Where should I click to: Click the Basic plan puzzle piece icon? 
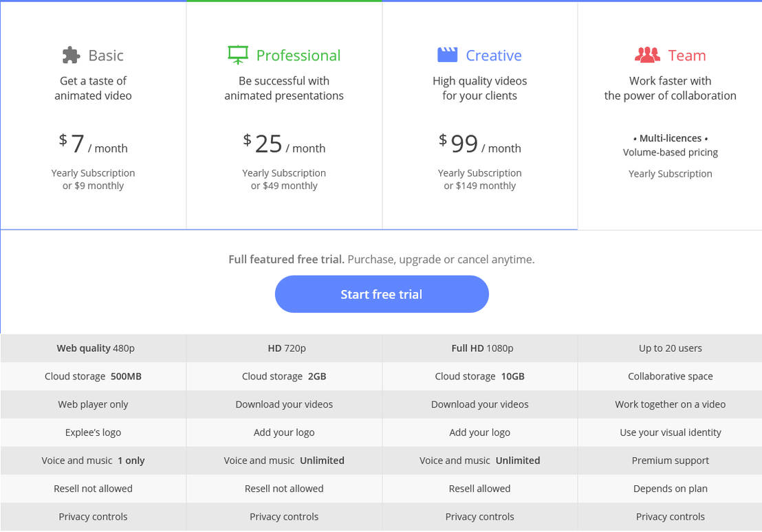[71, 55]
